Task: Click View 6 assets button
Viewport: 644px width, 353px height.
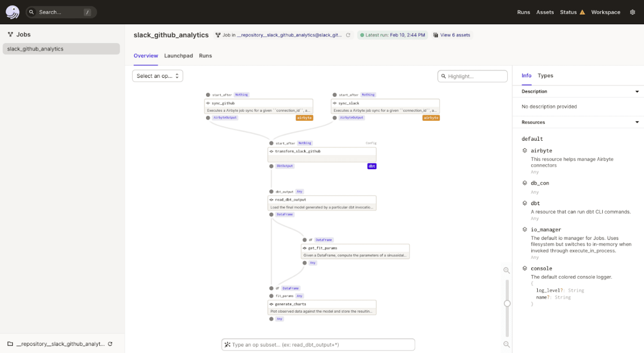Action: [x=451, y=35]
